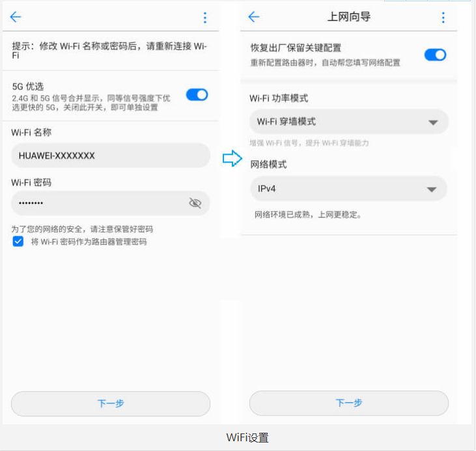Open the three-dot menu on the left screen
476x451 pixels.
click(205, 18)
